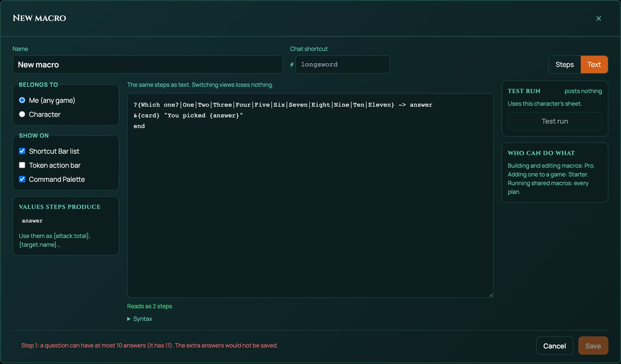Click the 'Reads as 2 steps' text

pyautogui.click(x=149, y=306)
